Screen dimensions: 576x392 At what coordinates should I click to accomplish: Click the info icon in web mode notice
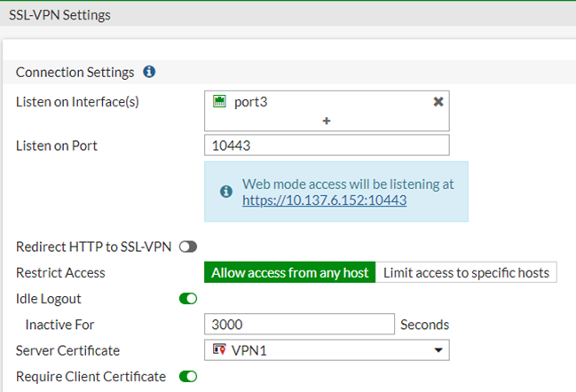[x=226, y=192]
